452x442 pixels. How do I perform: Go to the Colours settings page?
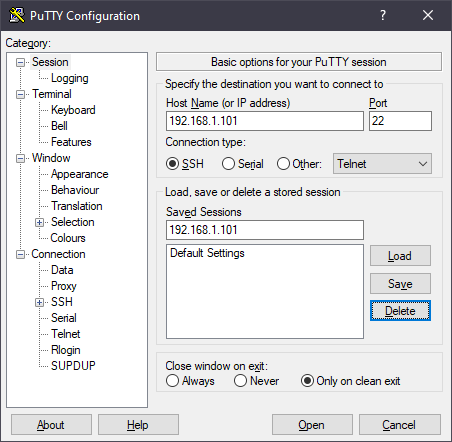coord(68,238)
